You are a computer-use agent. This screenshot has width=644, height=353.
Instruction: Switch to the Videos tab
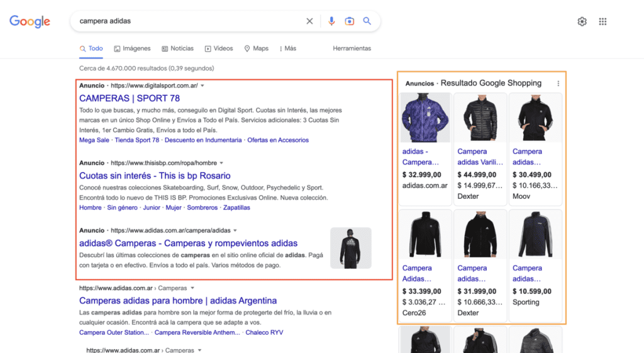(x=219, y=48)
